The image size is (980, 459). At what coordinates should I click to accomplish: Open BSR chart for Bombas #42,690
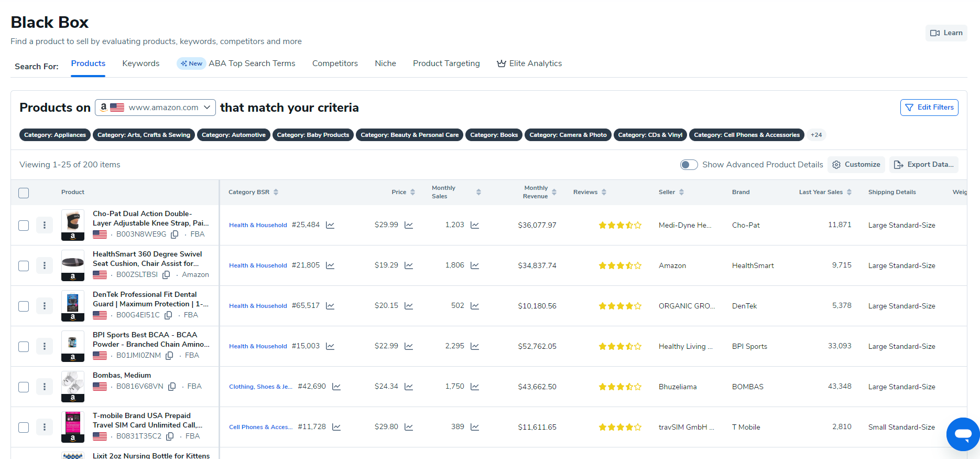336,387
